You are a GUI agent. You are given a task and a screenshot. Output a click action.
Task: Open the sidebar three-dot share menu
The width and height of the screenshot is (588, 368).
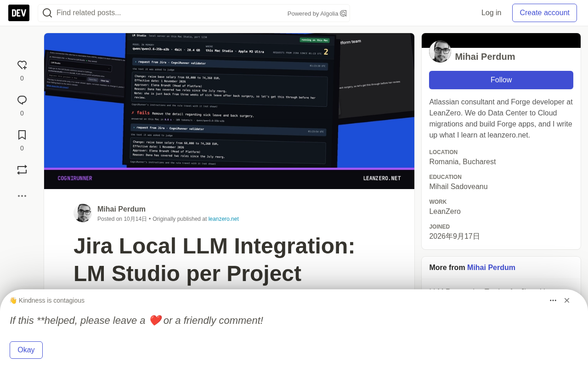pyautogui.click(x=22, y=196)
